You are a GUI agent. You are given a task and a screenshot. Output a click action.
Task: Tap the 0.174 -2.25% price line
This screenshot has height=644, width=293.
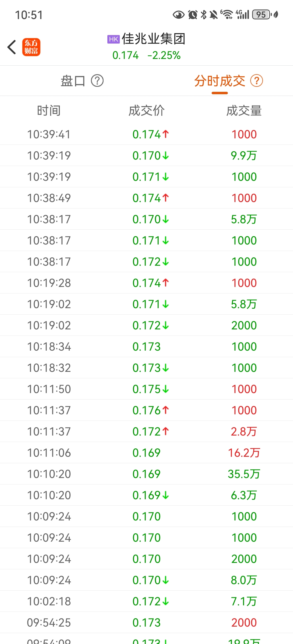[146, 55]
